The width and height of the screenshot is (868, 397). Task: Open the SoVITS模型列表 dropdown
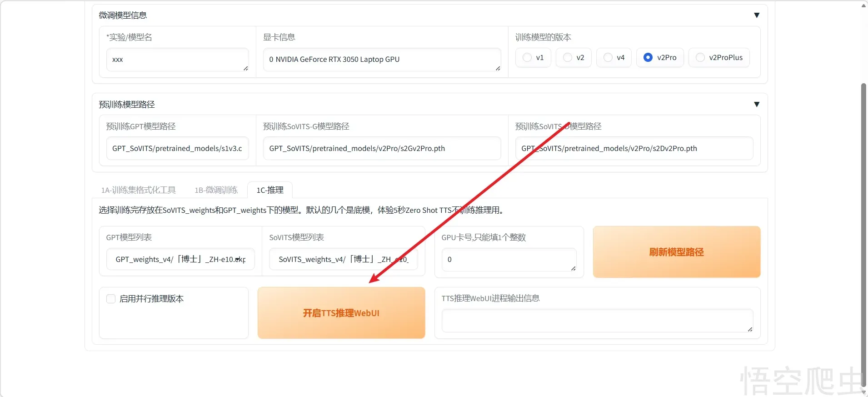(343, 259)
